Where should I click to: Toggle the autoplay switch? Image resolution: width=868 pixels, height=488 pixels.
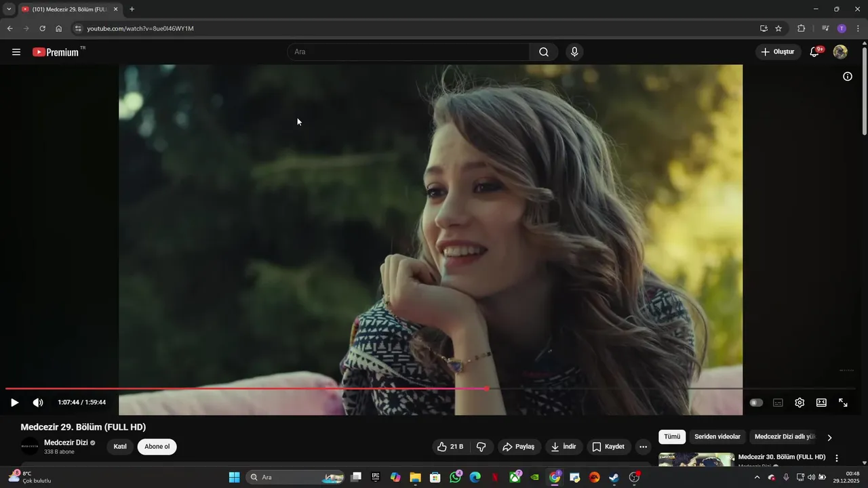756,403
